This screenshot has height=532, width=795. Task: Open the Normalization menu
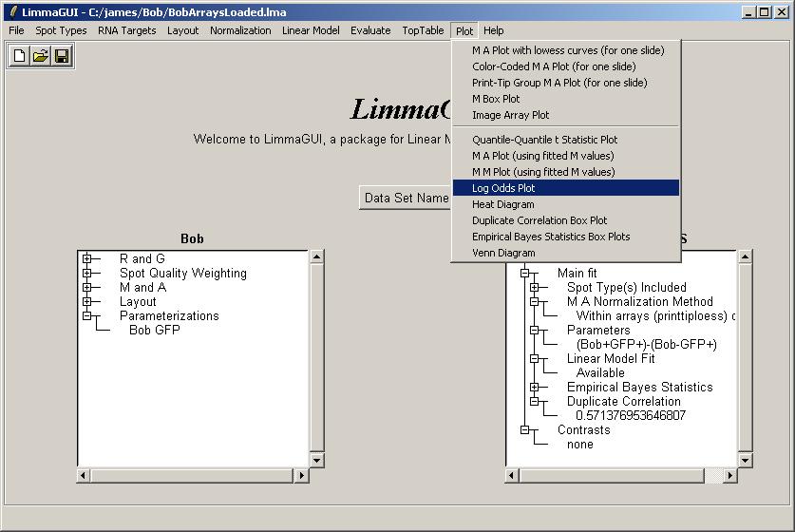pos(240,30)
